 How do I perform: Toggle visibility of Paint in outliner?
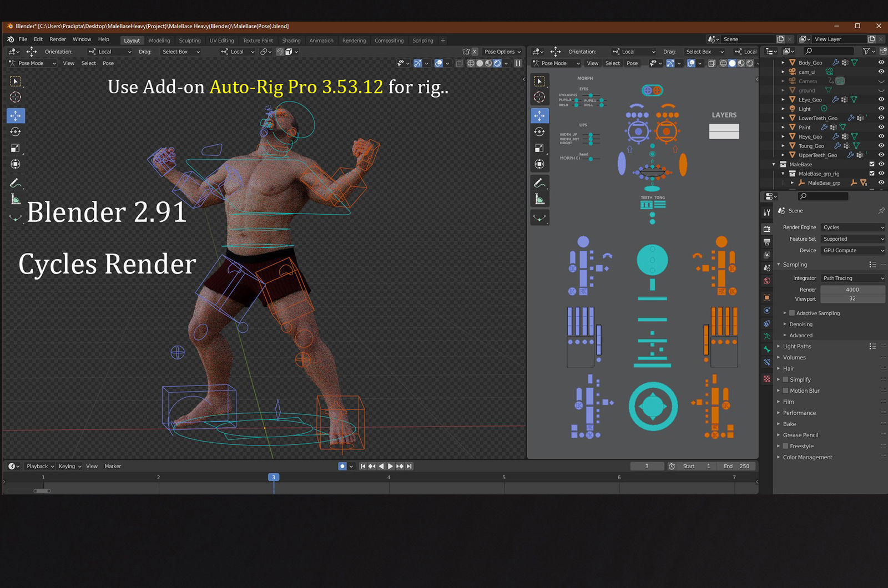(881, 127)
